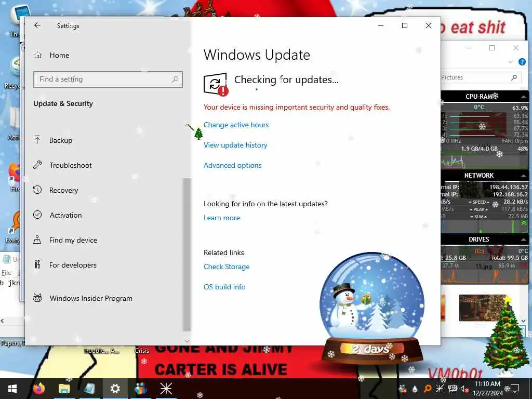Click the network tray icon
The width and height of the screenshot is (532, 399).
[453, 389]
